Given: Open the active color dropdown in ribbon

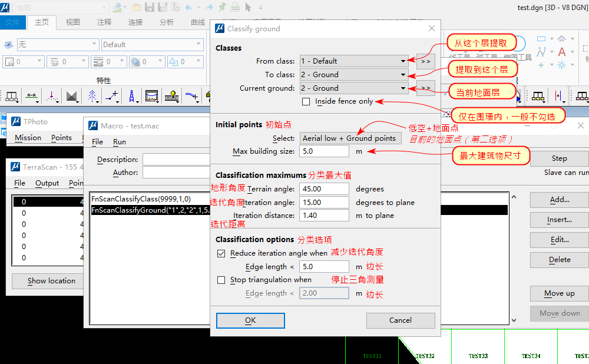Looking at the screenshot, I should pyautogui.click(x=24, y=62).
